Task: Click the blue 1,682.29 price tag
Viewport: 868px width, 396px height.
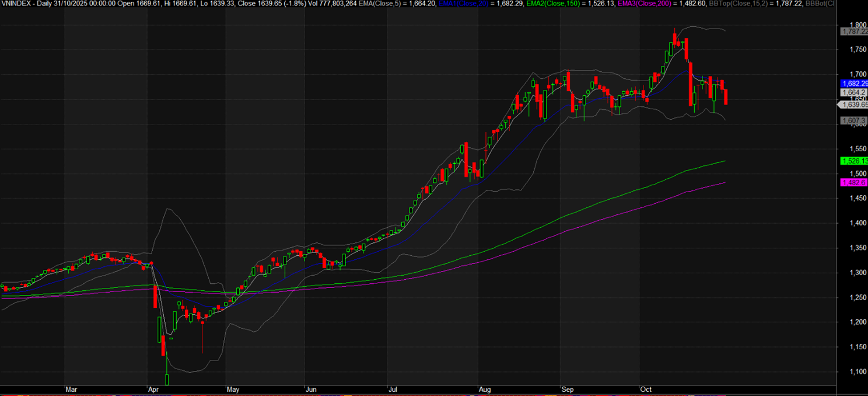Action: [x=854, y=84]
